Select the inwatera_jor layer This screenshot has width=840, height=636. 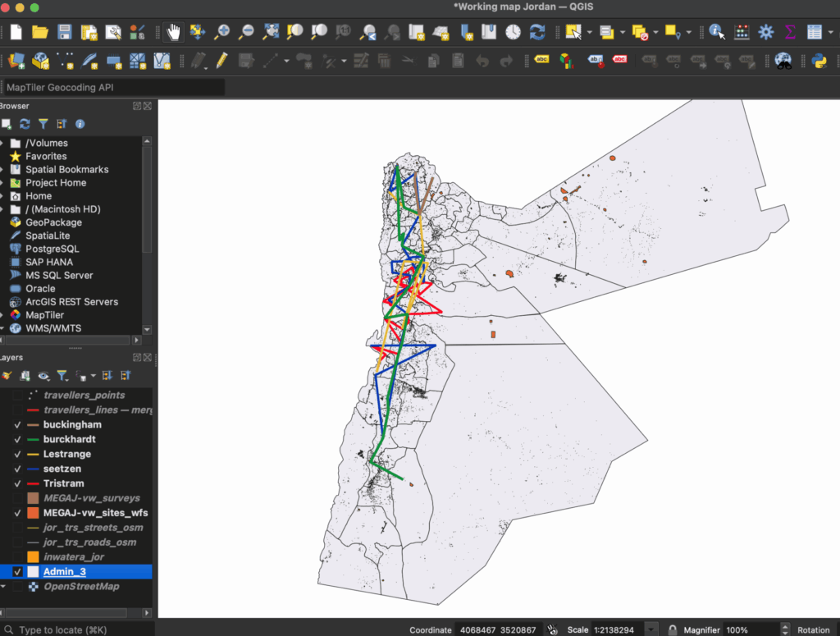click(x=73, y=557)
